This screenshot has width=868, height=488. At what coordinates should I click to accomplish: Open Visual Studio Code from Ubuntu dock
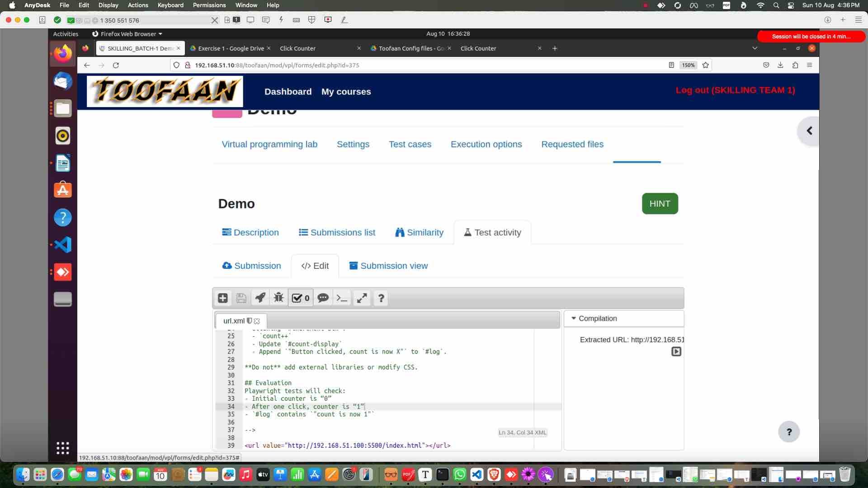(x=63, y=245)
